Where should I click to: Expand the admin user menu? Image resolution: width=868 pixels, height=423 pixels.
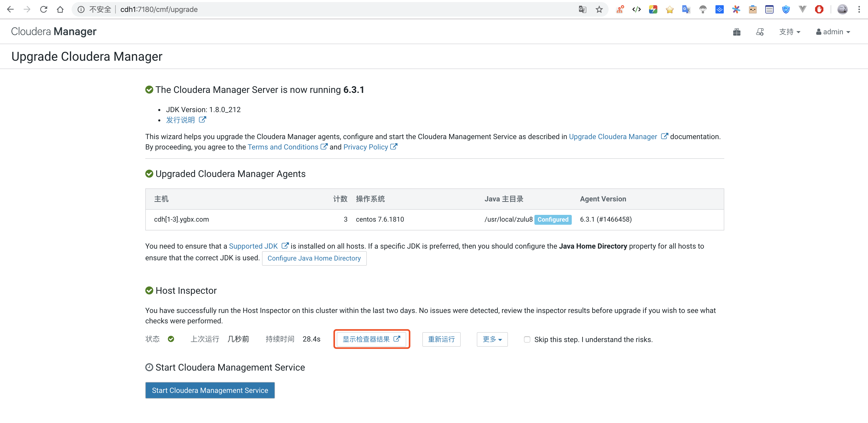coord(833,32)
